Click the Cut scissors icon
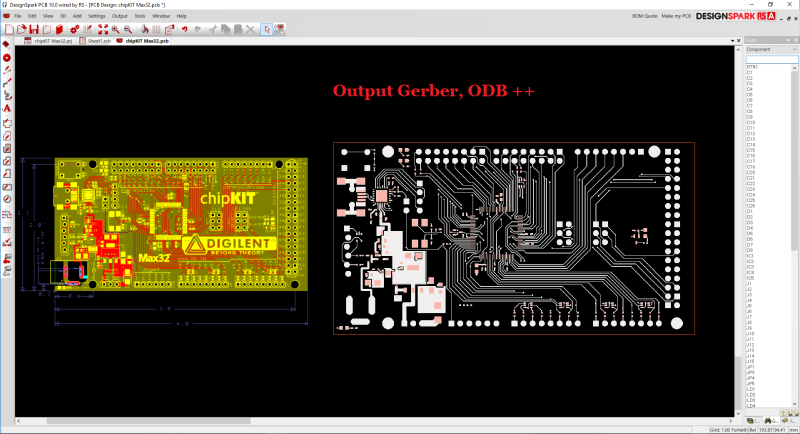 [x=213, y=30]
